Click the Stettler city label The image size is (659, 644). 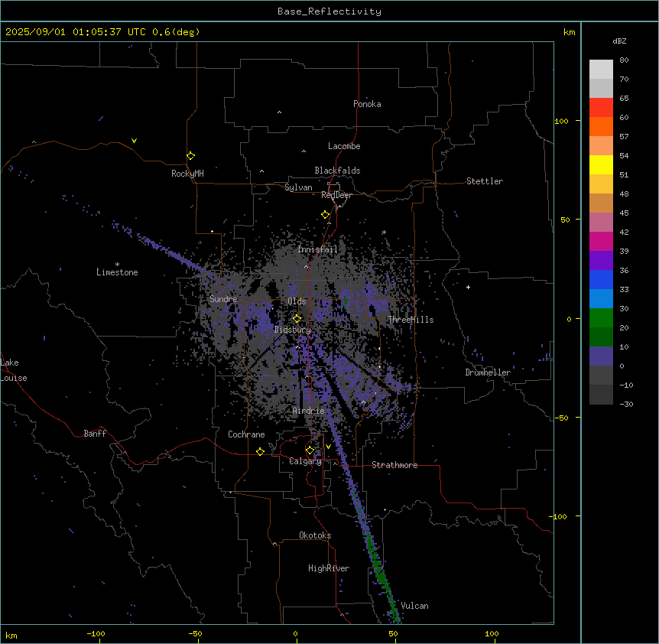coord(485,181)
